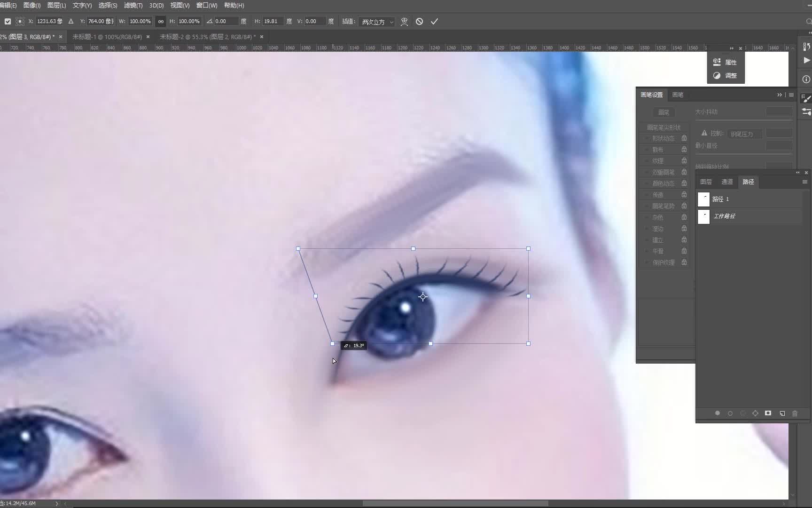Switch to the 通道 tab
The height and width of the screenshot is (508, 812).
(727, 182)
